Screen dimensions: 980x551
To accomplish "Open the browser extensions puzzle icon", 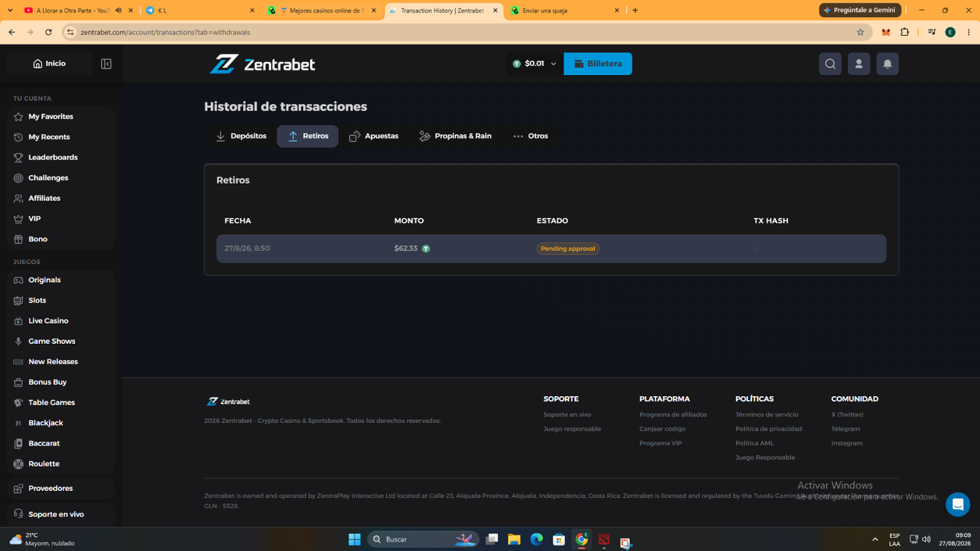I will coord(905,32).
